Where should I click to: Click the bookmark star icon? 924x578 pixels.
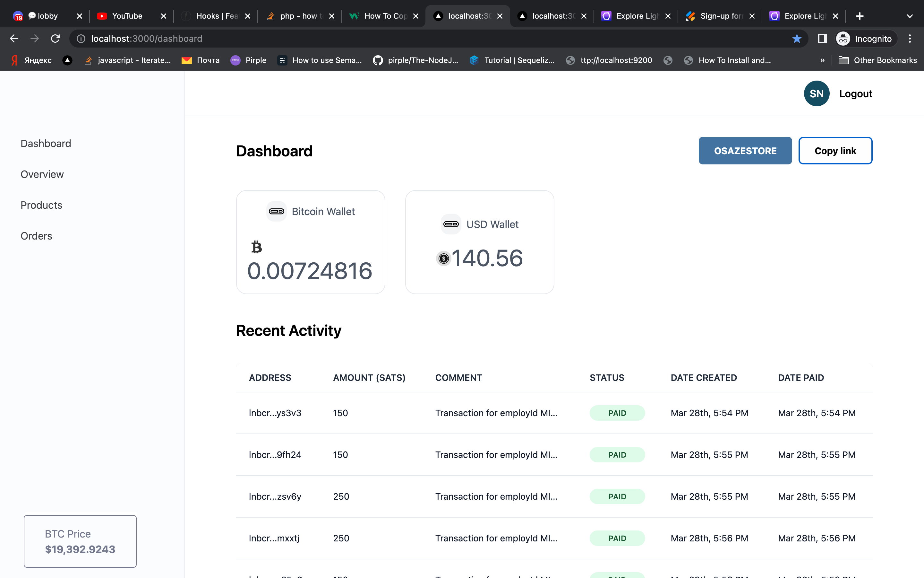[797, 39]
